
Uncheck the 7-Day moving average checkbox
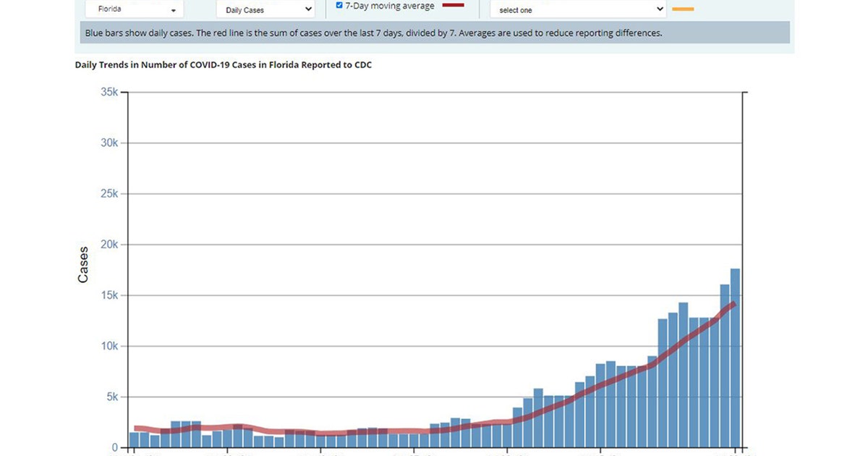339,6
